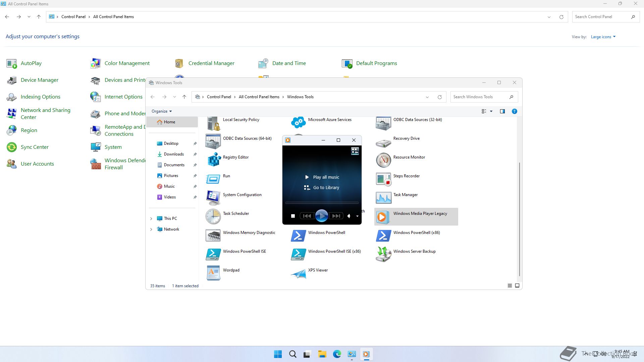644x362 pixels.
Task: Open ODBC Data Sources (64-bit)
Action: pyautogui.click(x=239, y=141)
